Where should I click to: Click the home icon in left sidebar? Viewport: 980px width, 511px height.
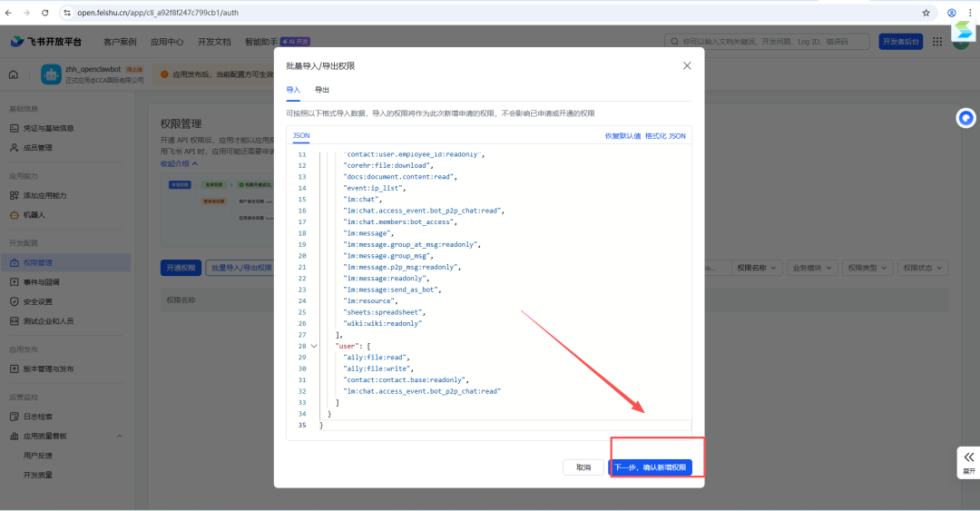(x=13, y=74)
